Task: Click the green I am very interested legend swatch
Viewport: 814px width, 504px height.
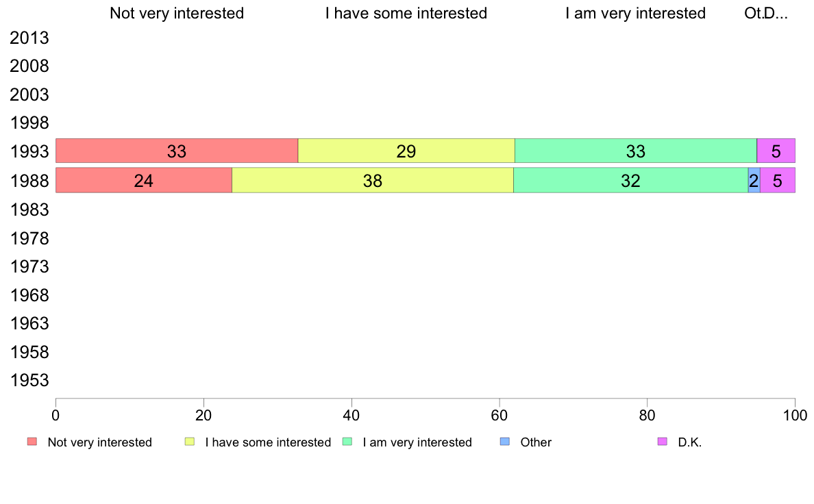Action: (347, 442)
